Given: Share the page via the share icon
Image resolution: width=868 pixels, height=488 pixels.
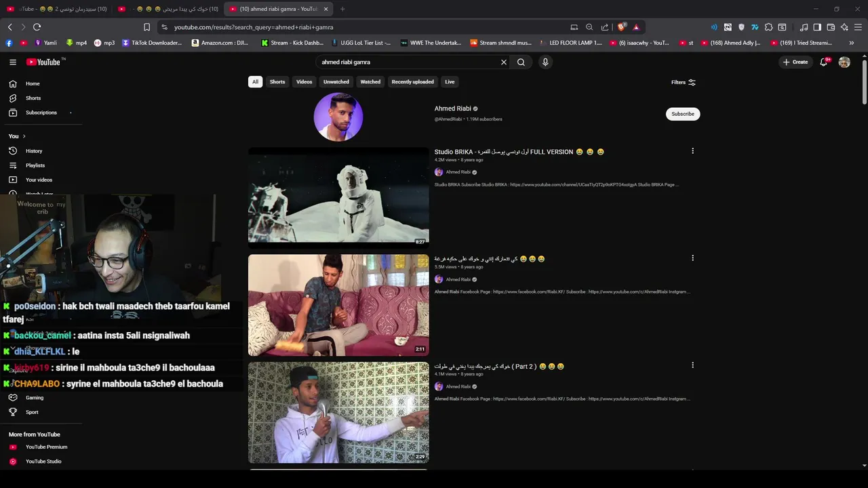Looking at the screenshot, I should coord(605,27).
